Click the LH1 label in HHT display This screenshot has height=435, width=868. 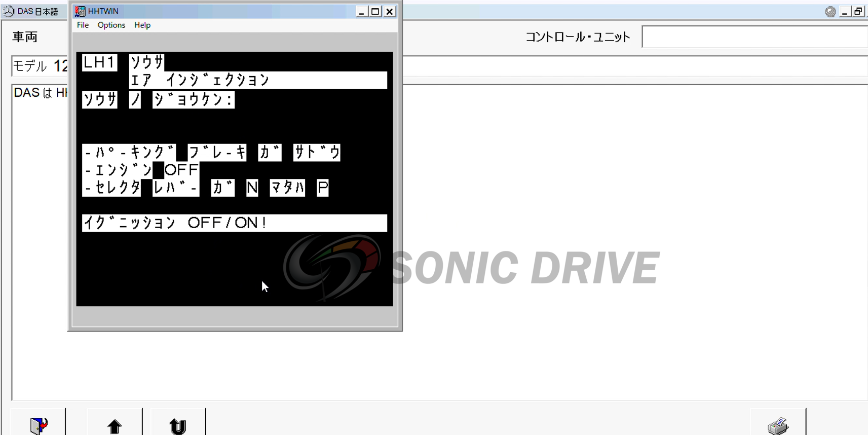99,62
